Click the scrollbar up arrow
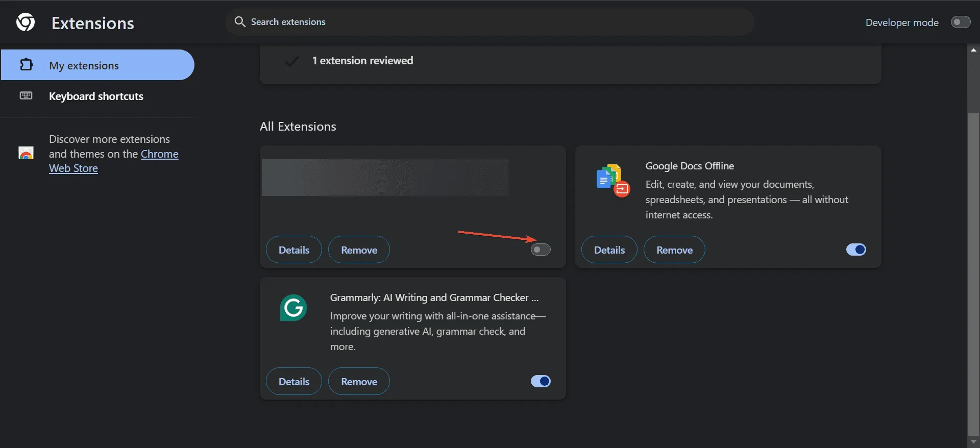Screen dimensions: 980x448 click(x=973, y=50)
